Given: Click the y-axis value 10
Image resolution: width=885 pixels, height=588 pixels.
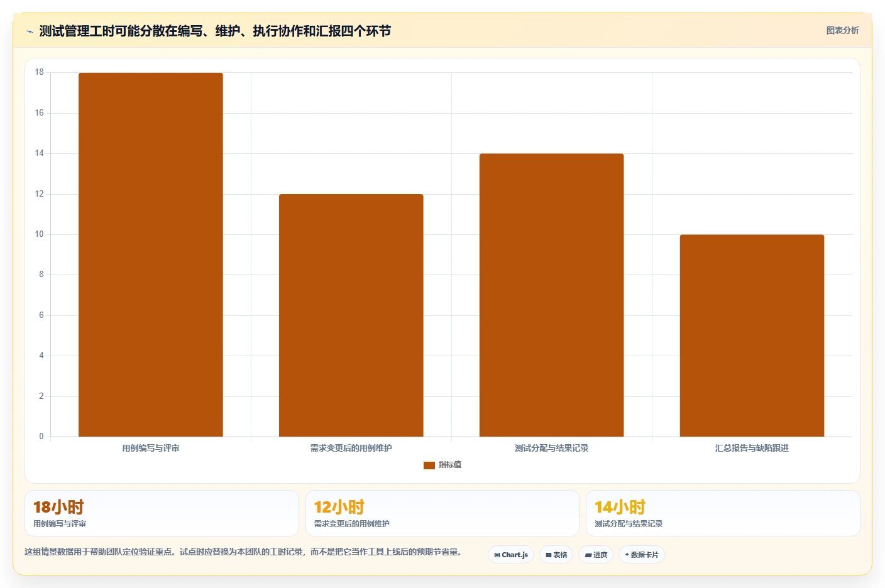Looking at the screenshot, I should [40, 234].
